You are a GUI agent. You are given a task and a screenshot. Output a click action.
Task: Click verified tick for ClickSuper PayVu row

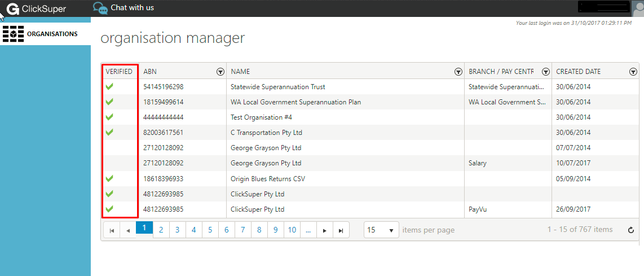pos(109,209)
